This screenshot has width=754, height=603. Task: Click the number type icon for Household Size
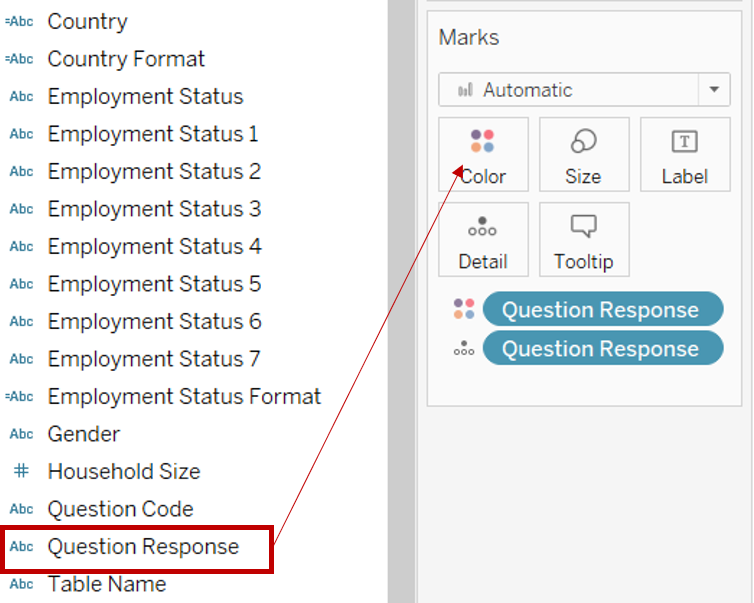coord(21,471)
